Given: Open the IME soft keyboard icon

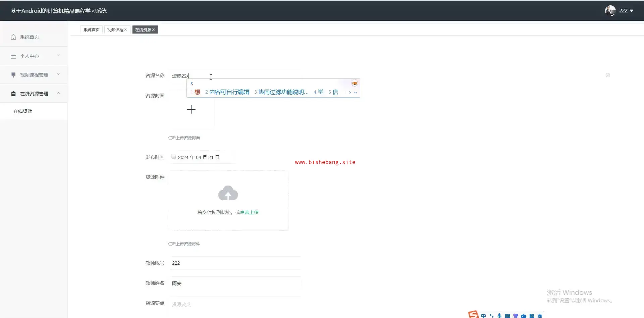Looking at the screenshot, I should [x=507, y=316].
